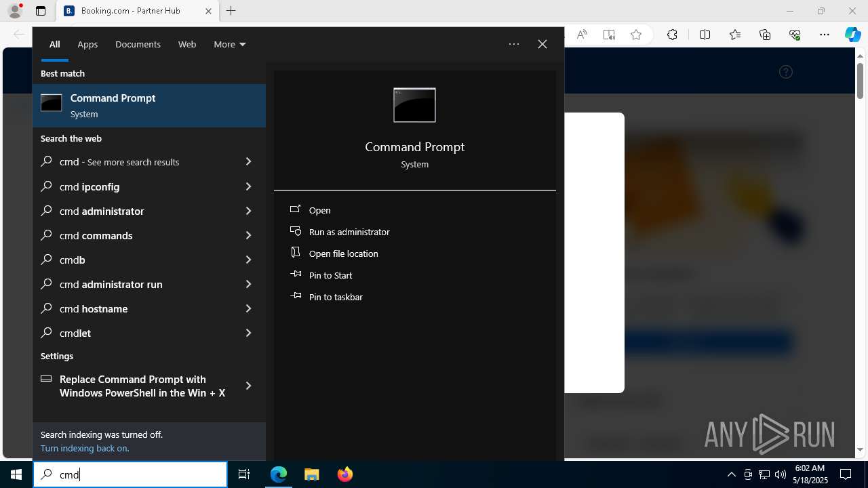868x488 pixels.
Task: Click the Pin to taskbar pin icon
Action: [296, 296]
